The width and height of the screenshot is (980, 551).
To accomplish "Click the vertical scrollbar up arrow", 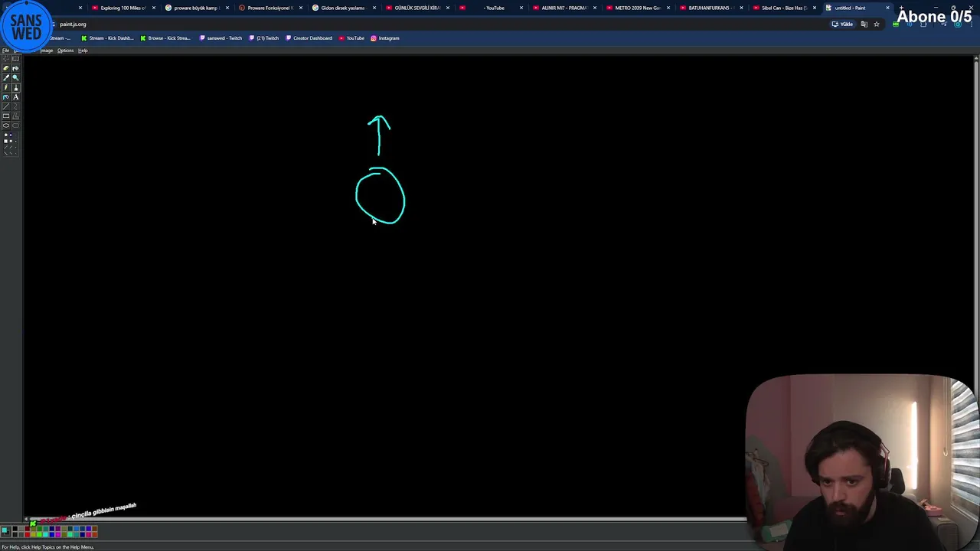I will pos(976,58).
